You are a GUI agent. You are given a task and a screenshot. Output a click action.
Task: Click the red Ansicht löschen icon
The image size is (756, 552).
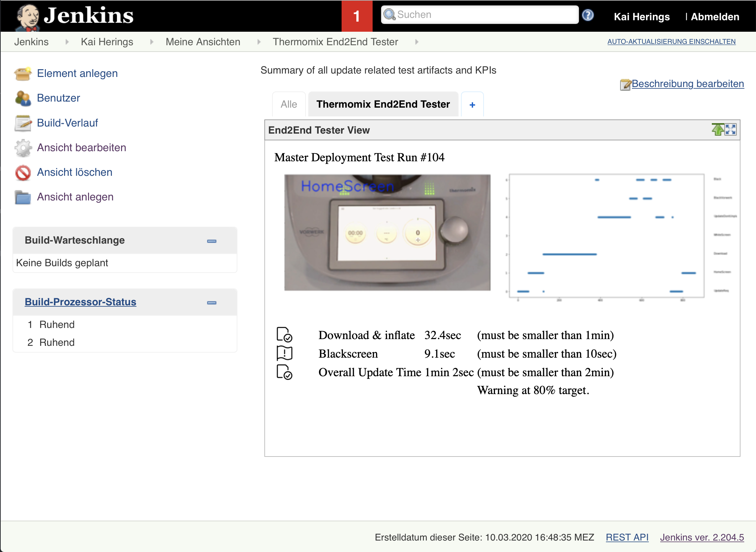point(23,173)
